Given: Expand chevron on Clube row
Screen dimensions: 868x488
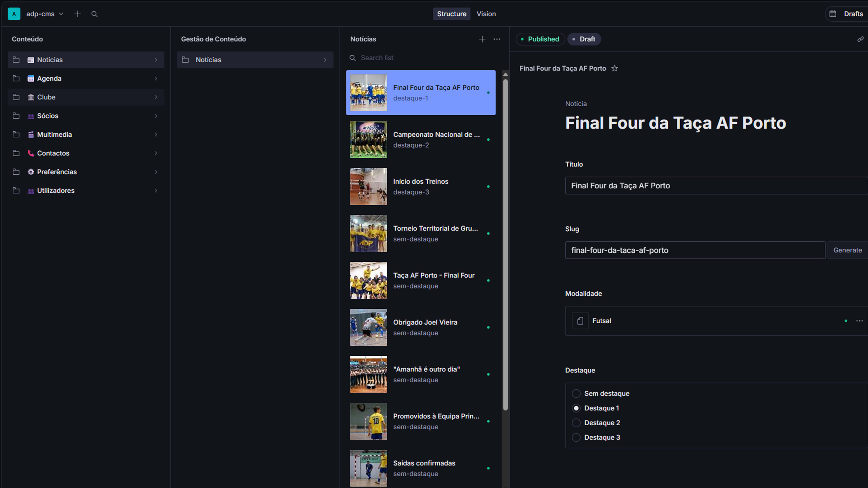Looking at the screenshot, I should (156, 97).
